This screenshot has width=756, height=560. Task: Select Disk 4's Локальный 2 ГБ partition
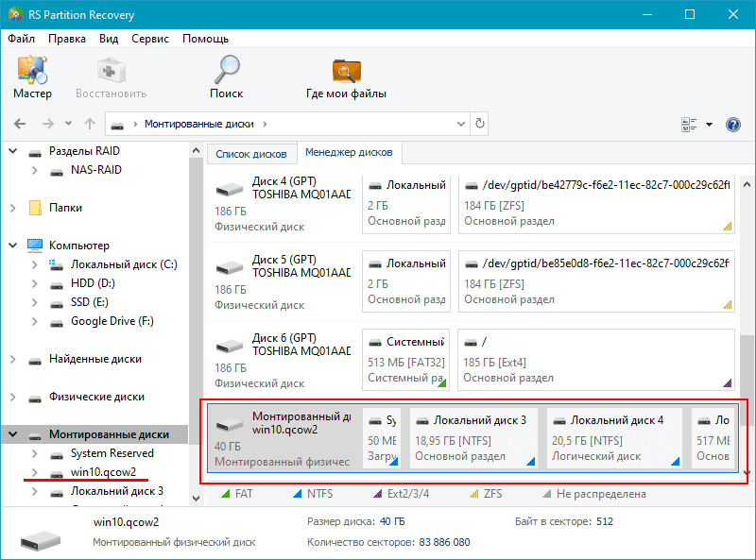406,203
